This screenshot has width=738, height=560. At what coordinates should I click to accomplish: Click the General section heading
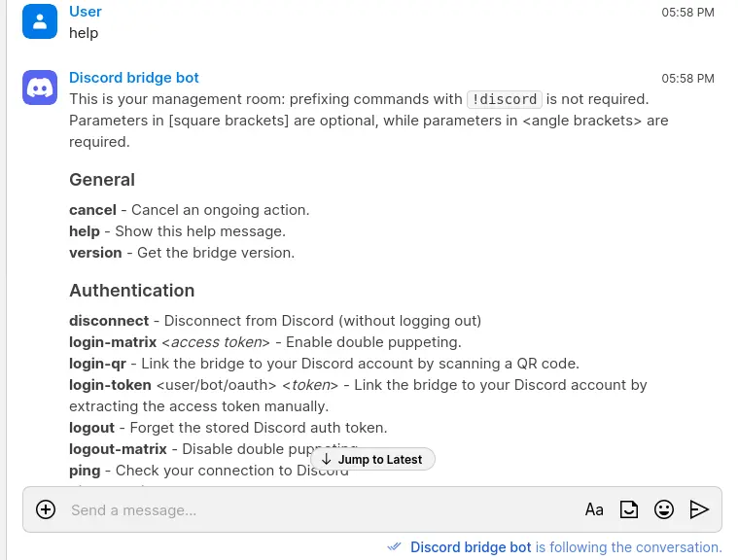(x=102, y=180)
